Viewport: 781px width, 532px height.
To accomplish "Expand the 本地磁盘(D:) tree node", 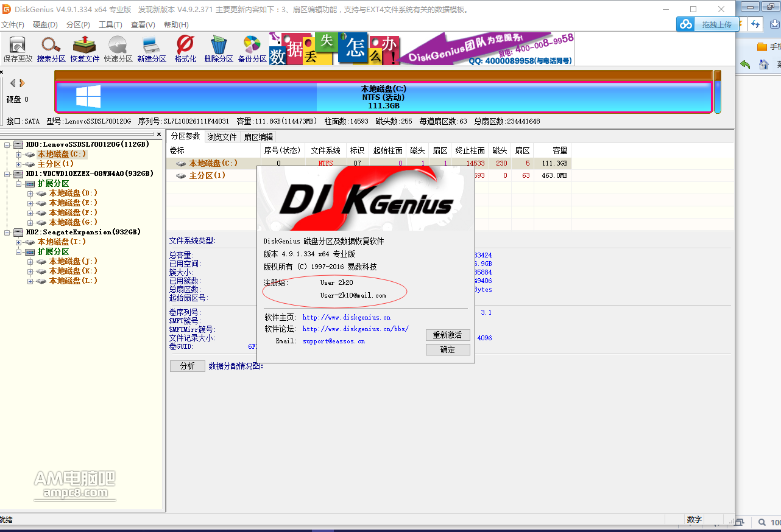I will (x=30, y=194).
